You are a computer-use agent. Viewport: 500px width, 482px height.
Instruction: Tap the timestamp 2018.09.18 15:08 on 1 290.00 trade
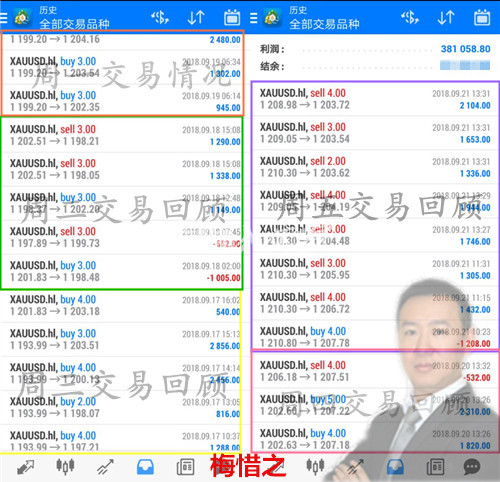click(x=211, y=130)
